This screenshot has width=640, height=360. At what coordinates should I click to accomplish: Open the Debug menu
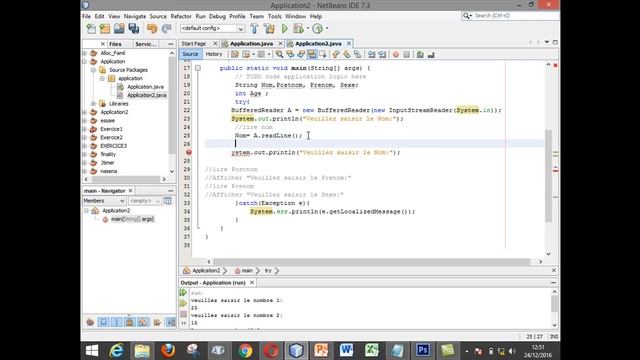click(217, 16)
